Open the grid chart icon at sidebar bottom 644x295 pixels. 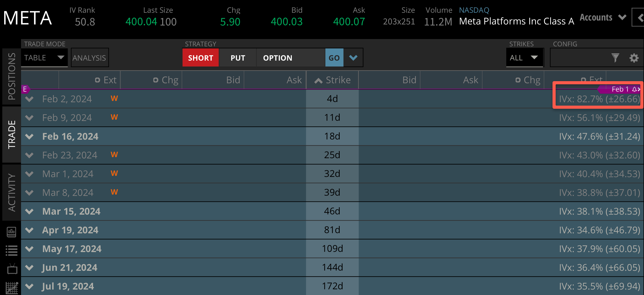coord(12,288)
